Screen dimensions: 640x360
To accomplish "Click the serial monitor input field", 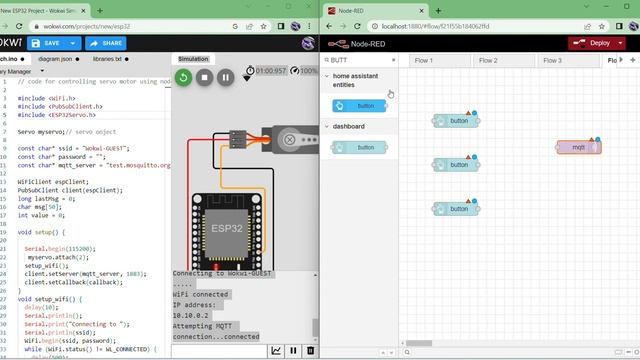I will click(x=219, y=351).
